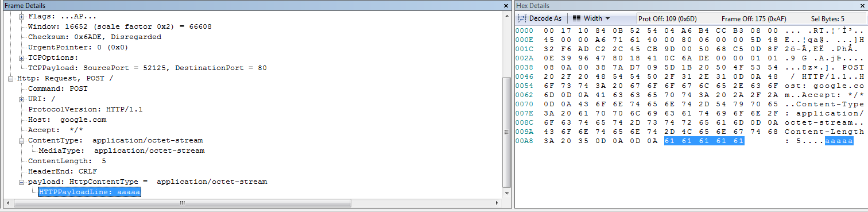Select the MediaType: application/octet-stream row
The height and width of the screenshot is (212, 868).
pos(121,151)
